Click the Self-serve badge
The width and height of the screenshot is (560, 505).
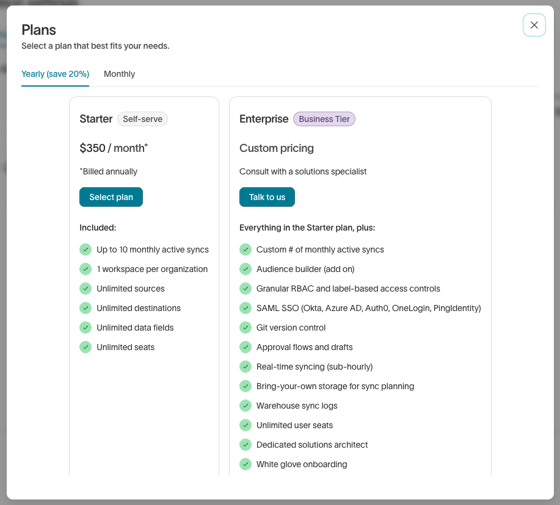[142, 119]
